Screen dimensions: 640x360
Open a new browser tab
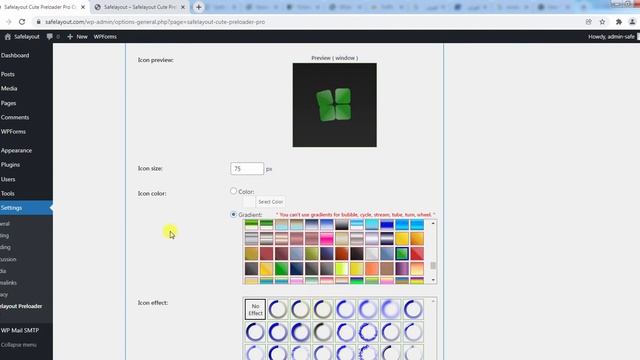198,7
